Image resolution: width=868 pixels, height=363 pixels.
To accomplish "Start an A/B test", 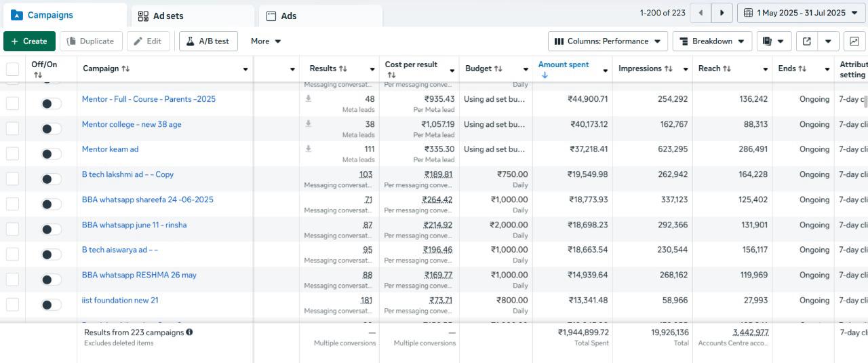I will pos(208,41).
